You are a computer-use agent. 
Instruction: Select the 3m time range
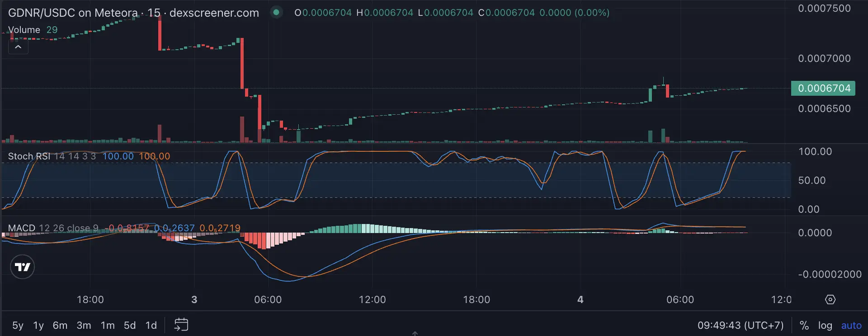point(84,325)
